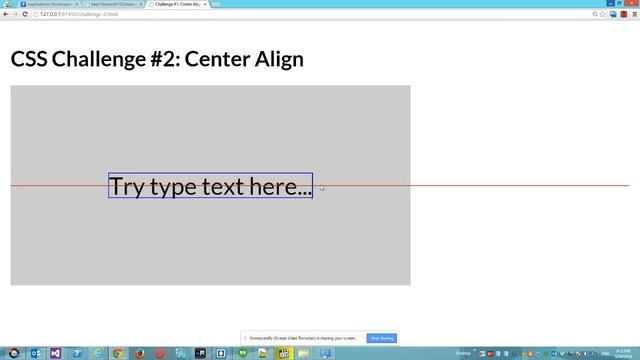Click the browser forward arrow
The image size is (640, 360).
(x=15, y=14)
